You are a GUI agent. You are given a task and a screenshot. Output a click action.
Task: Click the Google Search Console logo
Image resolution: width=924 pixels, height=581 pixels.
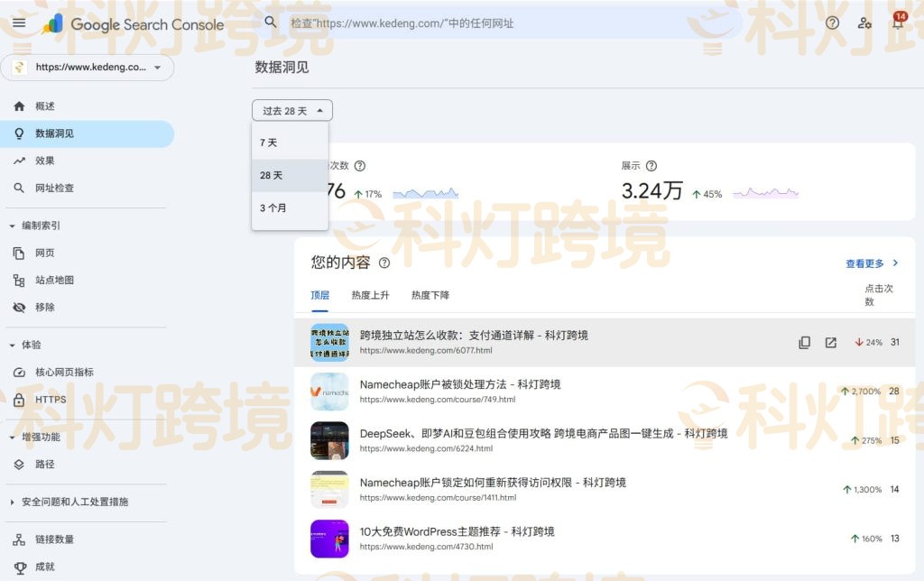[134, 24]
